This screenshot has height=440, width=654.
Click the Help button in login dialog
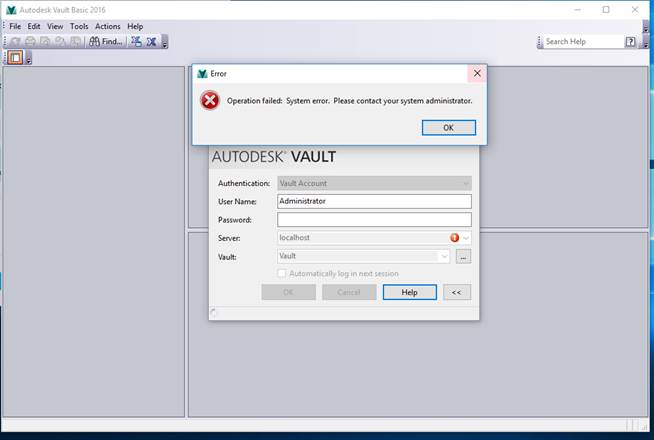[410, 292]
